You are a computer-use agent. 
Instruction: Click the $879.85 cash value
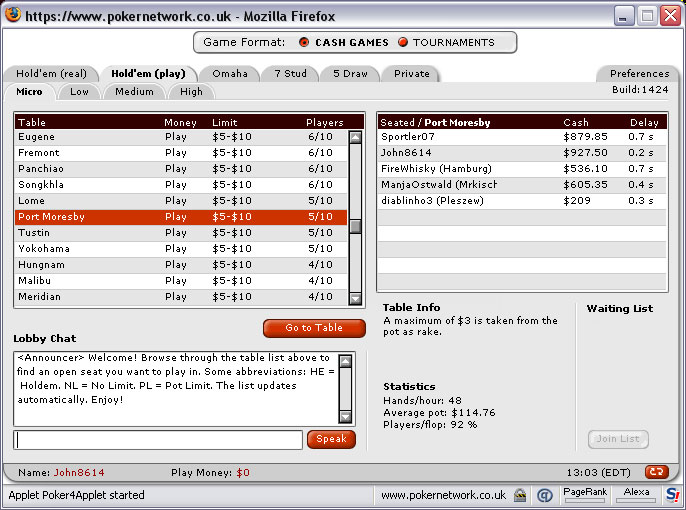pos(585,137)
